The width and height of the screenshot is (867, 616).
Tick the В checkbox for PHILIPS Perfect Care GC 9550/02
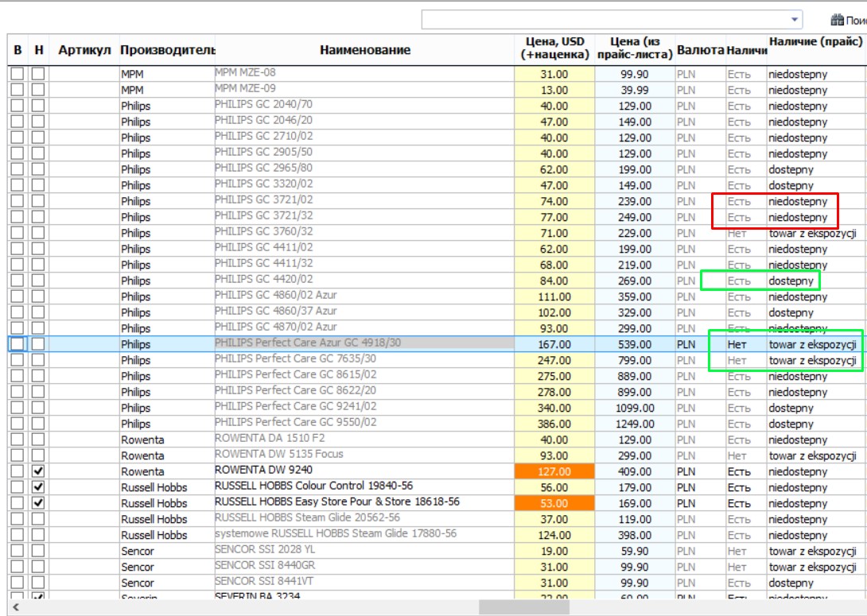pos(17,424)
